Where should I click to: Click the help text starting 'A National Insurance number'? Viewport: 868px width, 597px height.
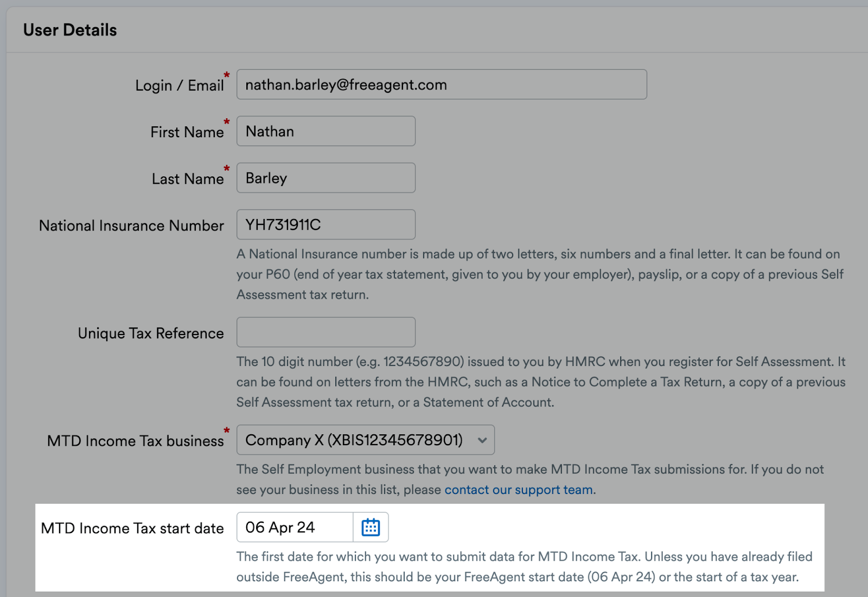point(540,274)
